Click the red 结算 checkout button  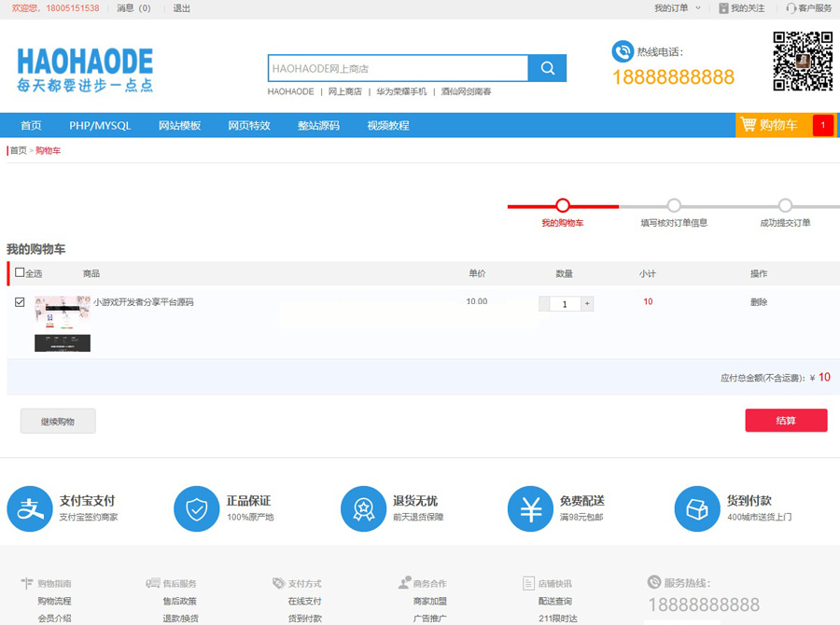click(786, 421)
